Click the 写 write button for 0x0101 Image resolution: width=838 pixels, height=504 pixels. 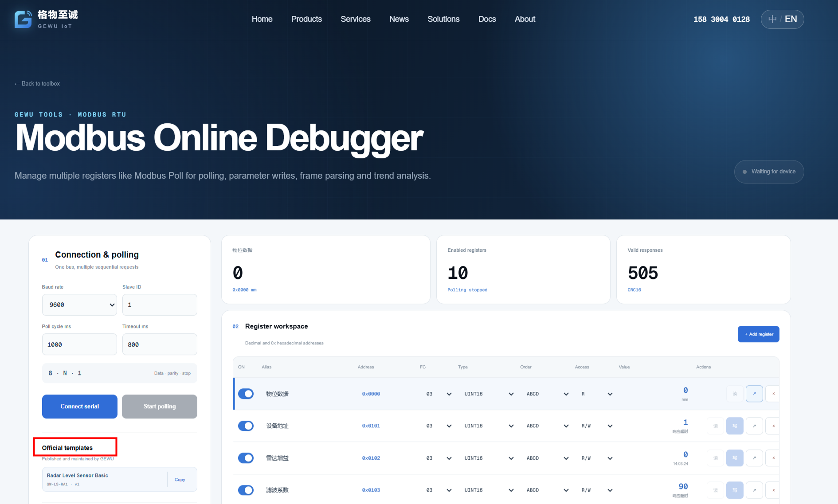[735, 426]
